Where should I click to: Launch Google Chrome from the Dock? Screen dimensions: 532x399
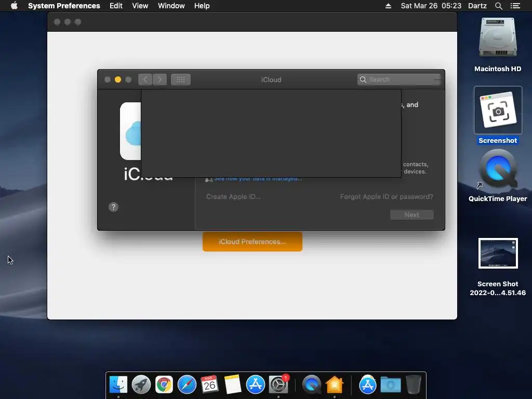pyautogui.click(x=164, y=384)
